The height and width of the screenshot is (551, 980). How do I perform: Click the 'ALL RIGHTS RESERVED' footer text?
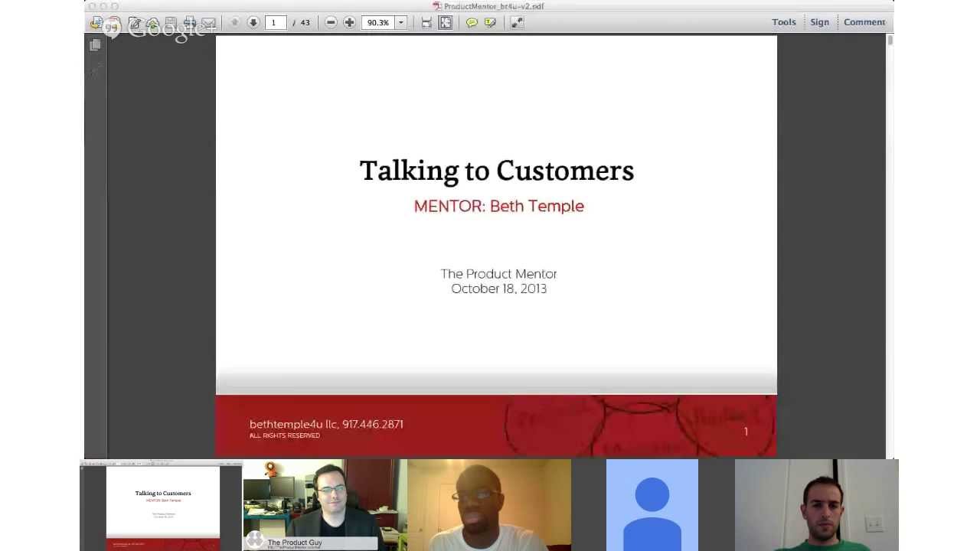pos(285,435)
